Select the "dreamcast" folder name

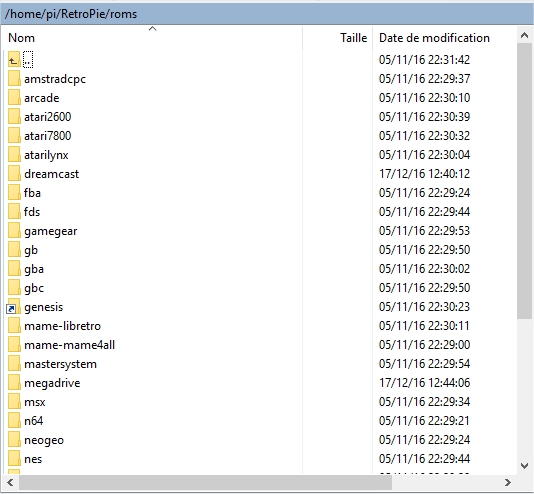(x=51, y=174)
